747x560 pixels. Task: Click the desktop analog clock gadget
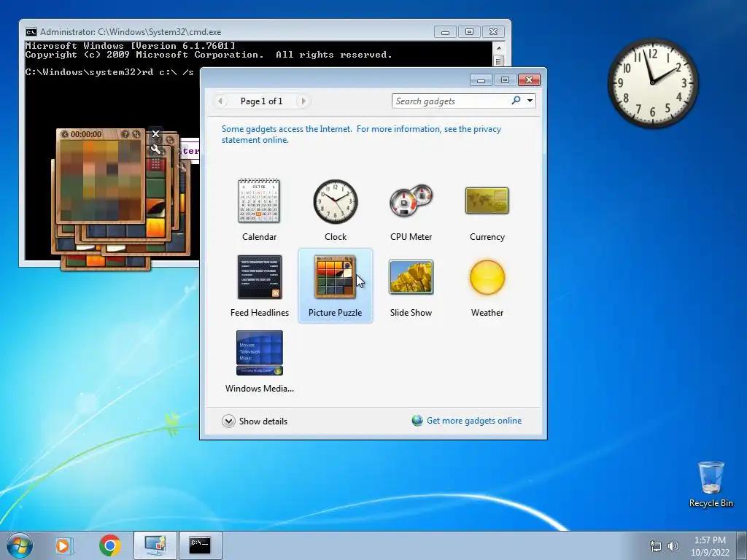[653, 83]
